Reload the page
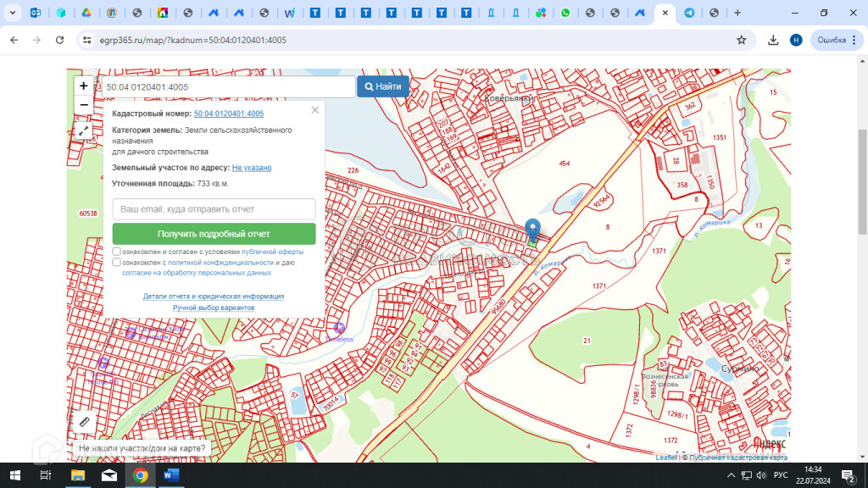This screenshot has width=868, height=488. click(x=59, y=40)
